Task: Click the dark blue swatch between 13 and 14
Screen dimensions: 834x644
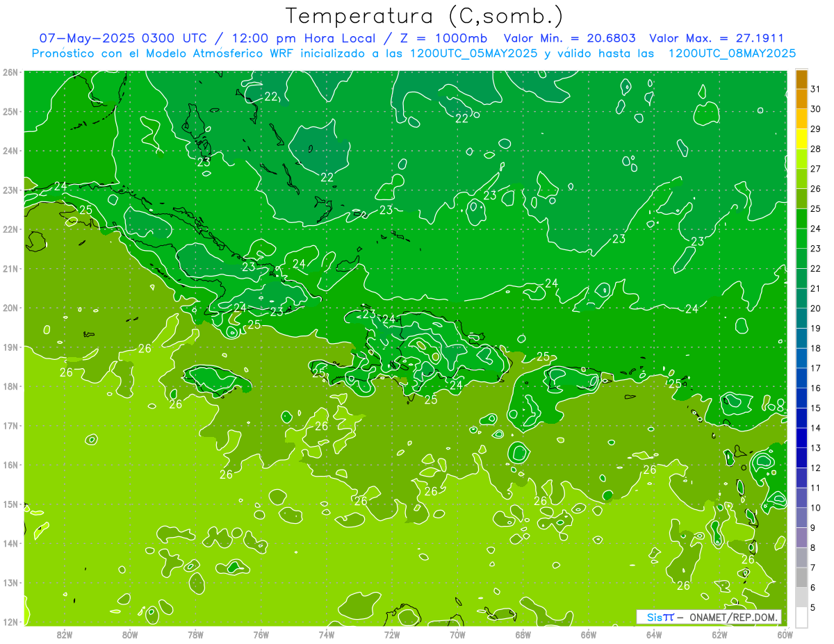Action: coord(801,438)
